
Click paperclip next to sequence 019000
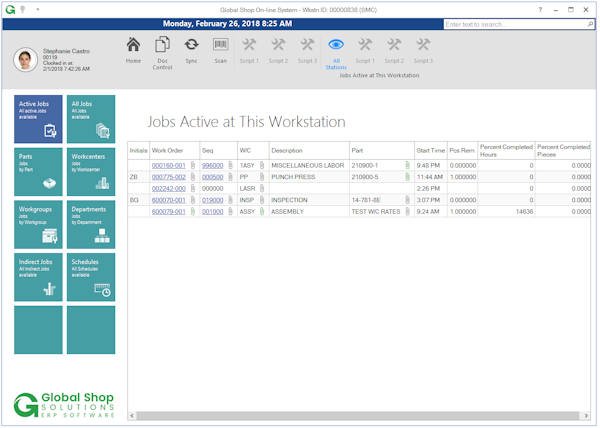(x=230, y=200)
